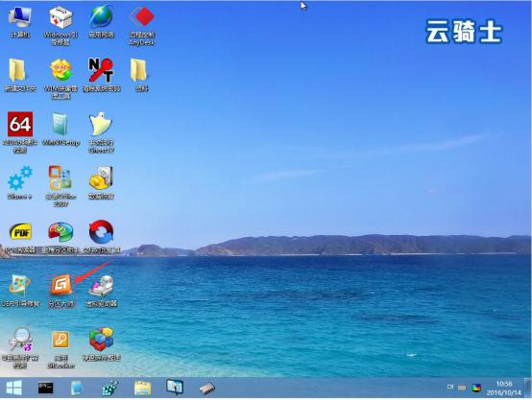This screenshot has height=400, width=532.
Task: Launch the network globe icon
Action: pyautogui.click(x=101, y=22)
